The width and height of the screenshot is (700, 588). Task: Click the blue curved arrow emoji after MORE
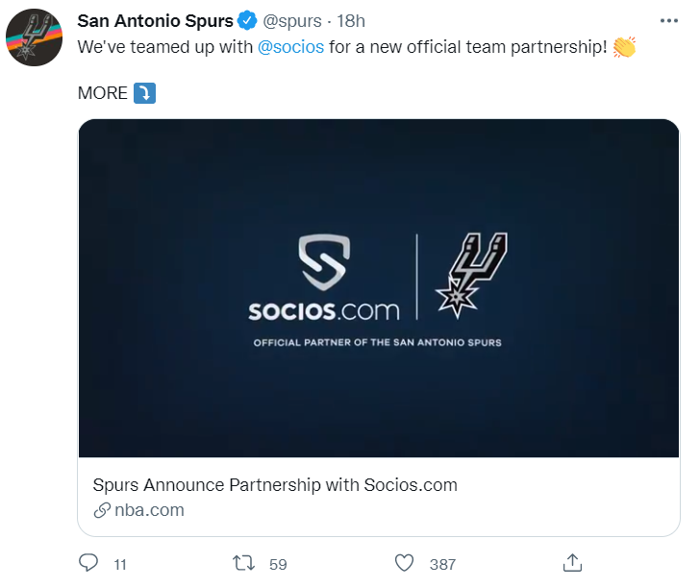(144, 93)
